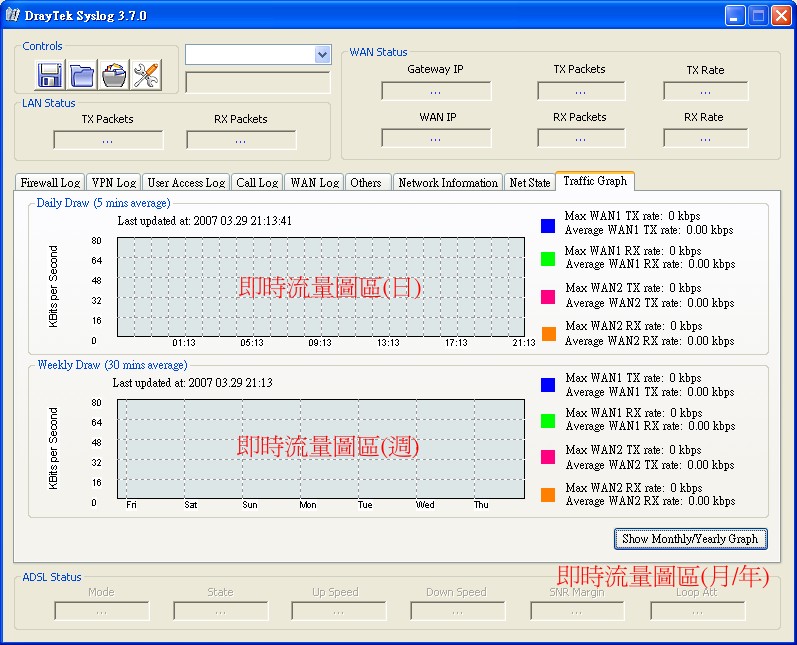
Task: Open the VPN Log tab
Action: [114, 182]
